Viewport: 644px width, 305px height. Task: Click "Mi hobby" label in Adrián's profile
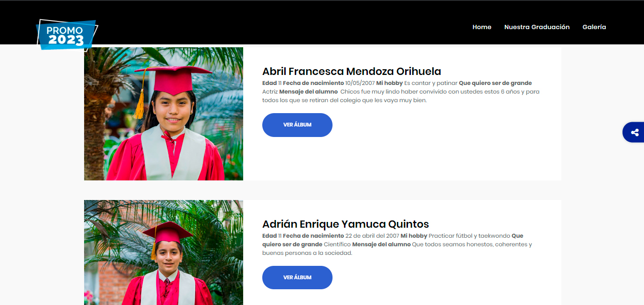coord(413,236)
